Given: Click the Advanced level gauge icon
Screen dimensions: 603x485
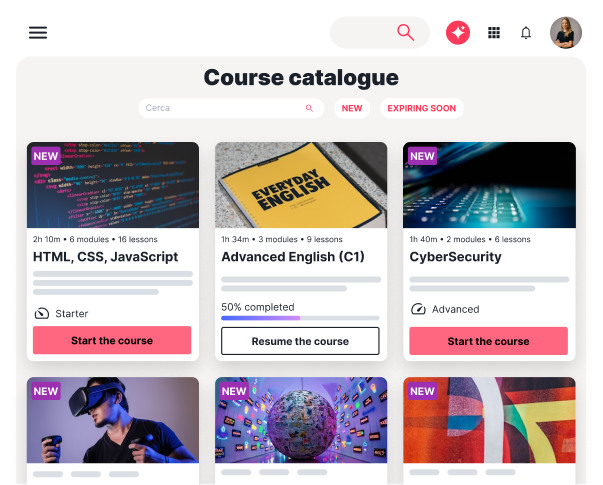Looking at the screenshot, I should click(x=418, y=309).
